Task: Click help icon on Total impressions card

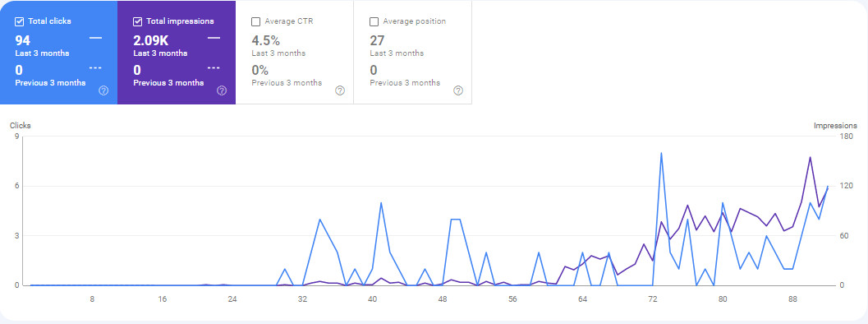Action: [x=222, y=90]
